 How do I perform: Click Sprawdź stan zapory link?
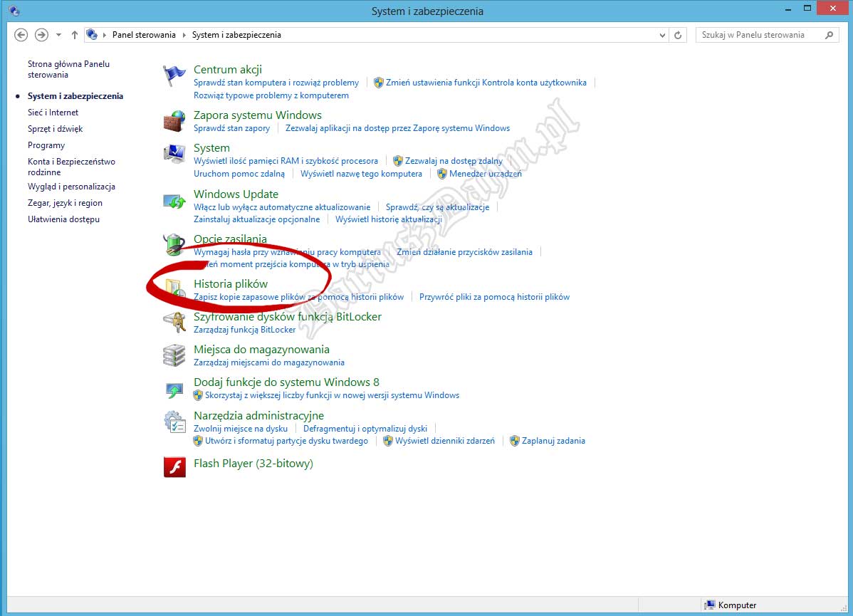click(x=231, y=128)
